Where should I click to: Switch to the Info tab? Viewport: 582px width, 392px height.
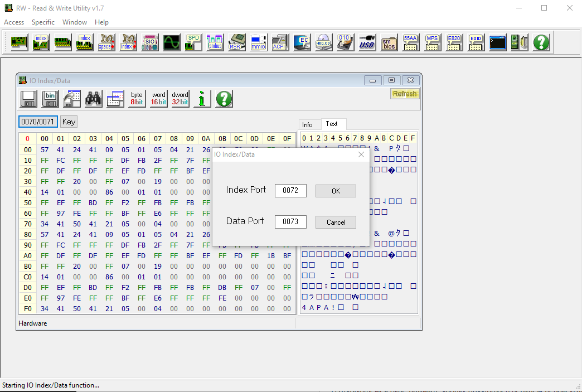click(308, 124)
